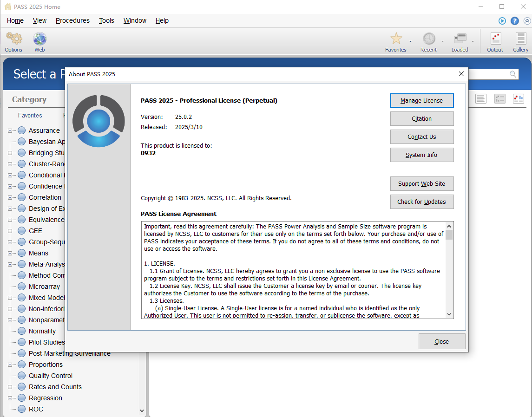This screenshot has width=532, height=417.
Task: Click the blue play tutorial icon
Action: point(502,21)
